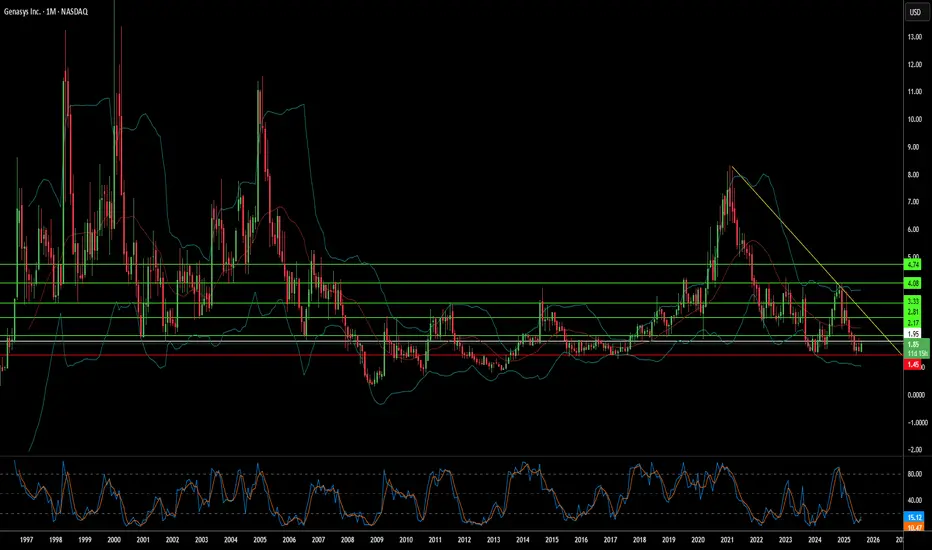Click the 13.00 price scale value
The width and height of the screenshot is (932, 550).
(x=914, y=37)
